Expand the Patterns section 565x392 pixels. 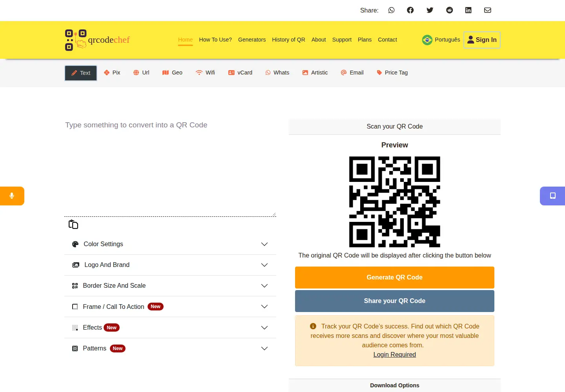(x=170, y=348)
